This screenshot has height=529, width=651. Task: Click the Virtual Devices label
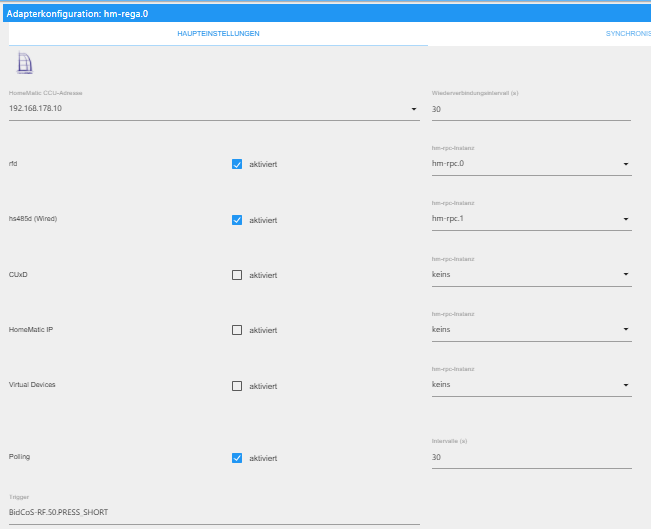pos(32,385)
